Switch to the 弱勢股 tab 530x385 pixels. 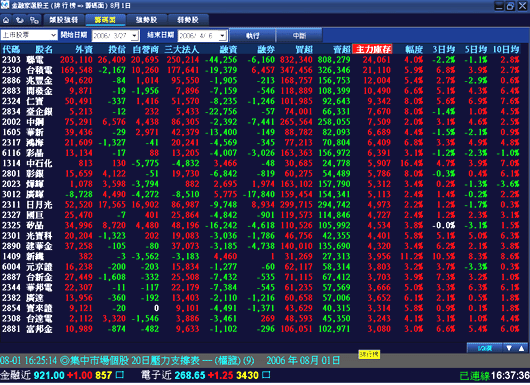pos(188,20)
